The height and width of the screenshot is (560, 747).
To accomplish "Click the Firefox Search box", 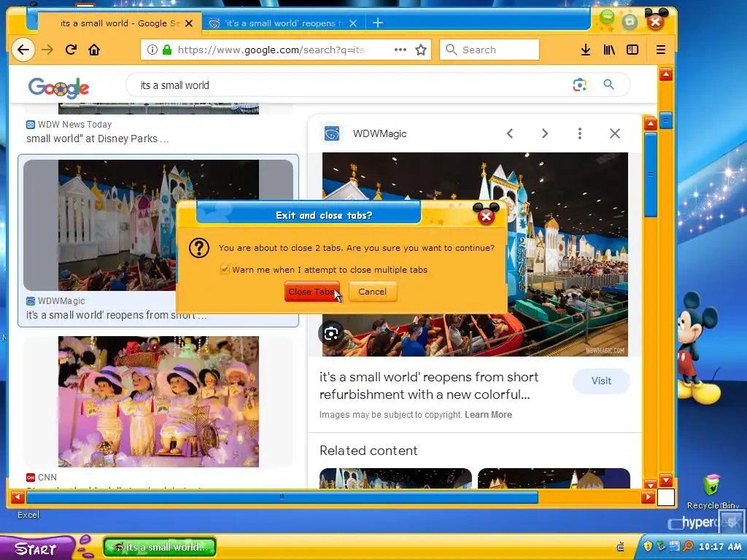I will [489, 50].
